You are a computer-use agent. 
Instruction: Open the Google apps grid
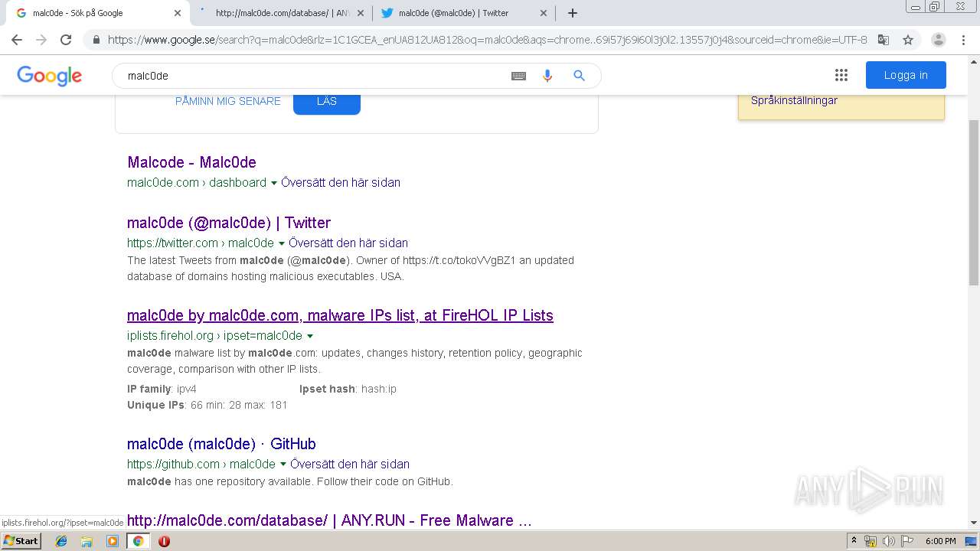[x=841, y=75]
